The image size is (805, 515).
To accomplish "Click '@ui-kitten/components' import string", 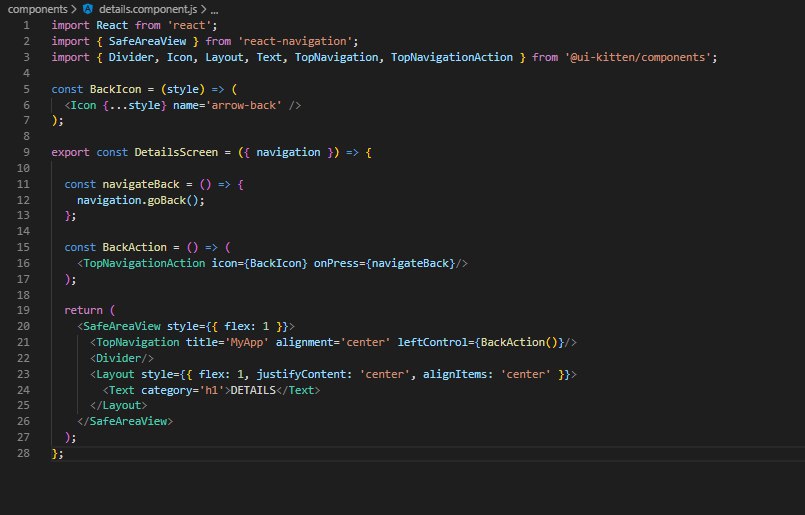I will pos(638,57).
